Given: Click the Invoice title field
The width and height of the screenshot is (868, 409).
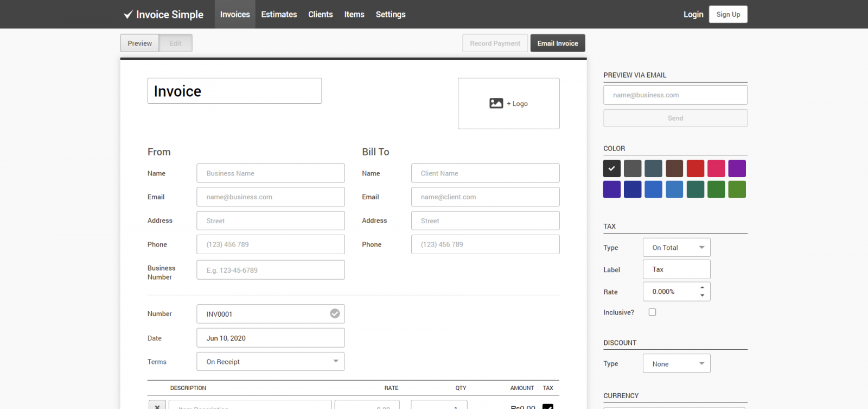Looking at the screenshot, I should pyautogui.click(x=234, y=91).
